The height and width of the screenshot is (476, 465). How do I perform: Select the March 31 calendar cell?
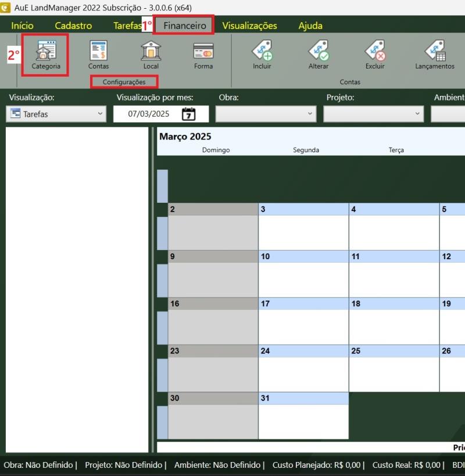tap(303, 421)
